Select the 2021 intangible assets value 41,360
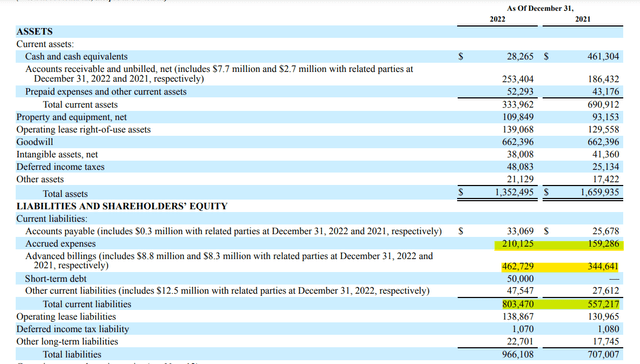The image size is (640, 364). click(606, 154)
